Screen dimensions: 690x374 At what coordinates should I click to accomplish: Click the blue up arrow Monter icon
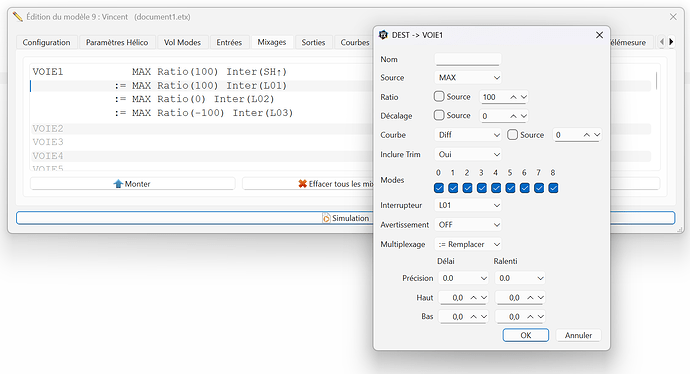[x=118, y=184]
